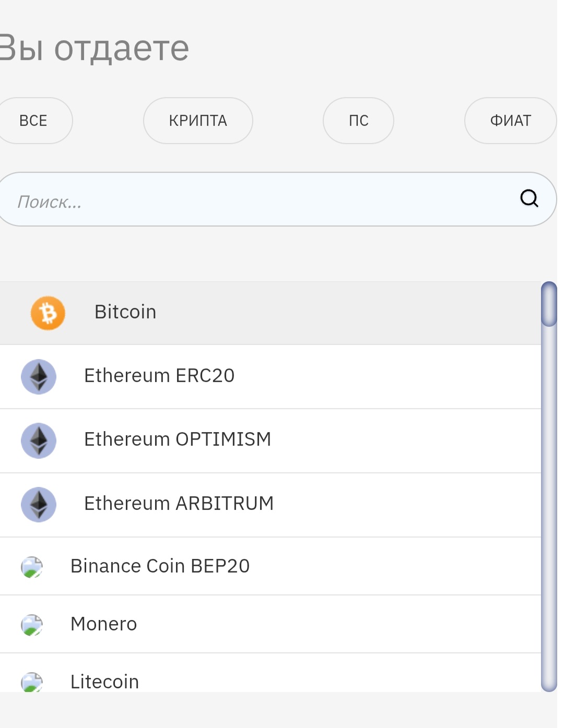
Task: Choose Binance Coin BEP20 currency name
Action: coord(160,566)
